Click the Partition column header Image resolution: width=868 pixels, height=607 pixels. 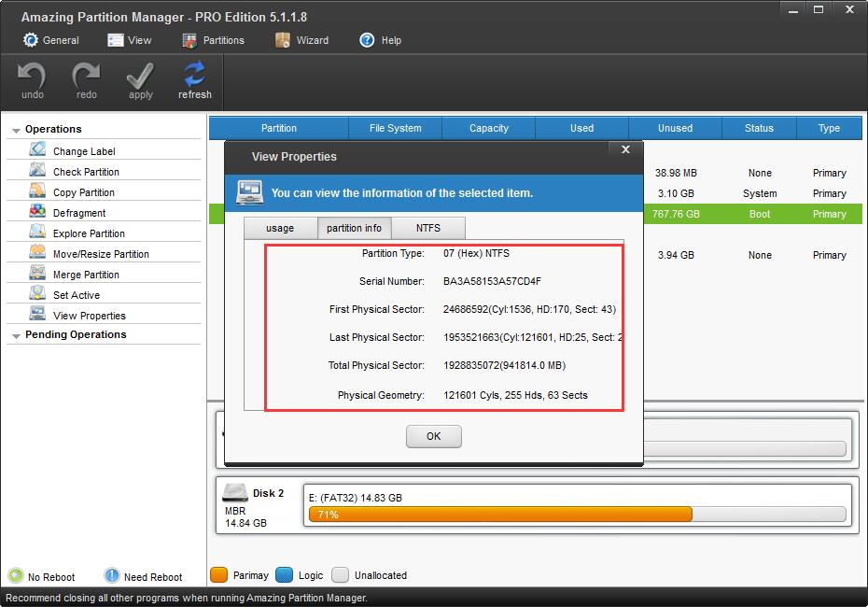(279, 128)
